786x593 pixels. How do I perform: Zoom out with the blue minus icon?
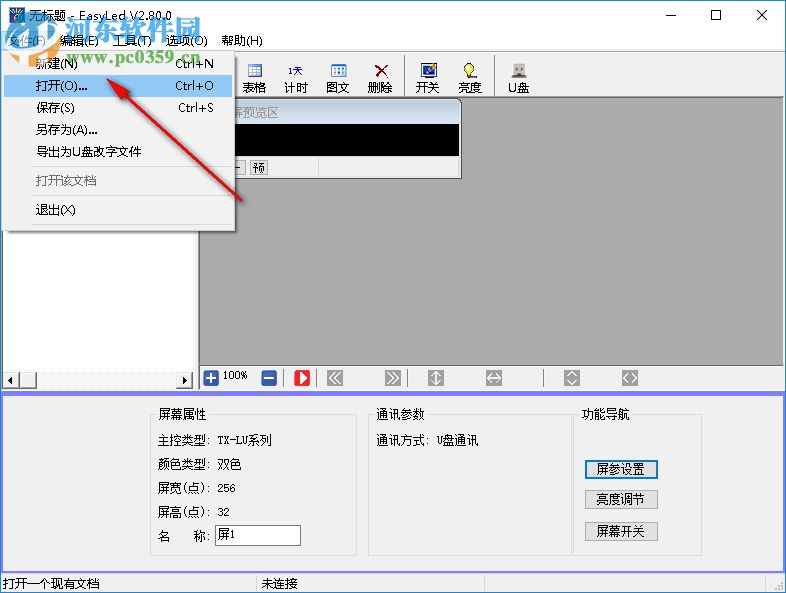point(269,378)
